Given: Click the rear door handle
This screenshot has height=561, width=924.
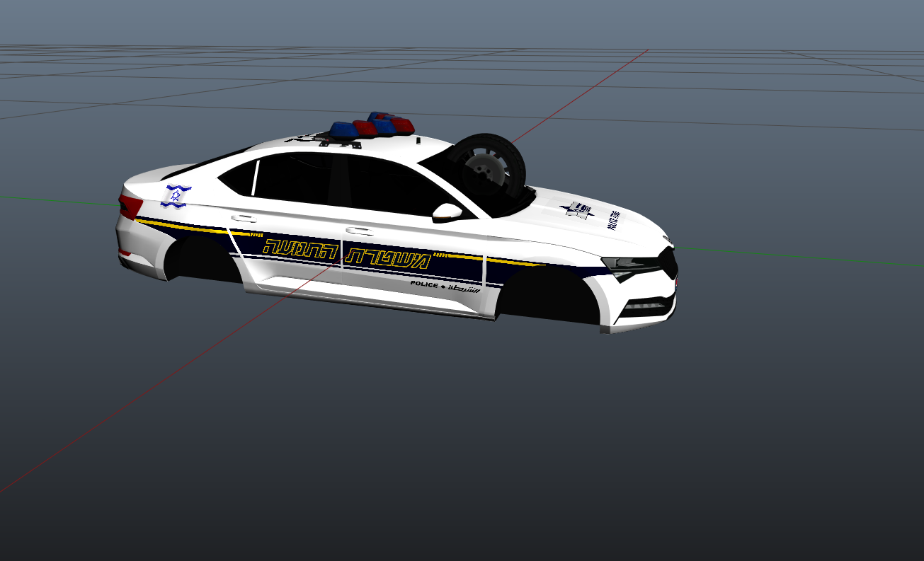Looking at the screenshot, I should [244, 218].
